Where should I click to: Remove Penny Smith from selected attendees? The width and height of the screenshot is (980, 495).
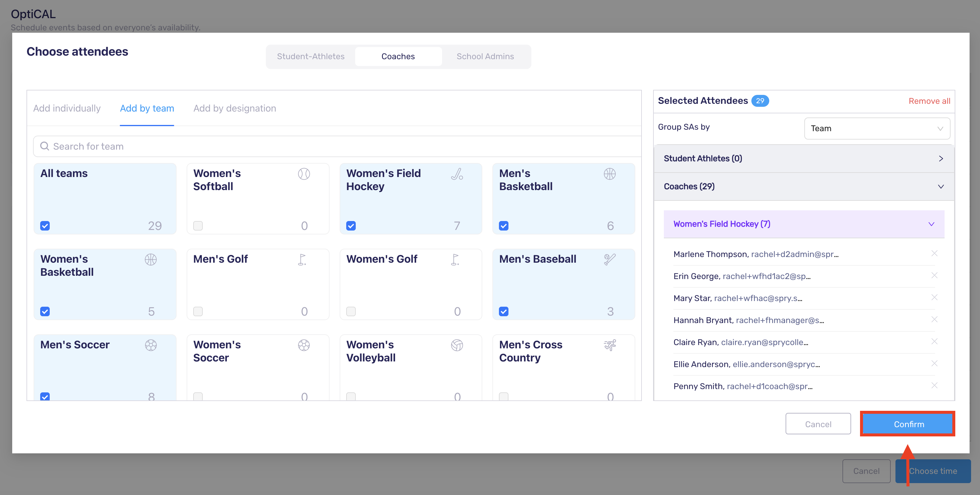(934, 386)
